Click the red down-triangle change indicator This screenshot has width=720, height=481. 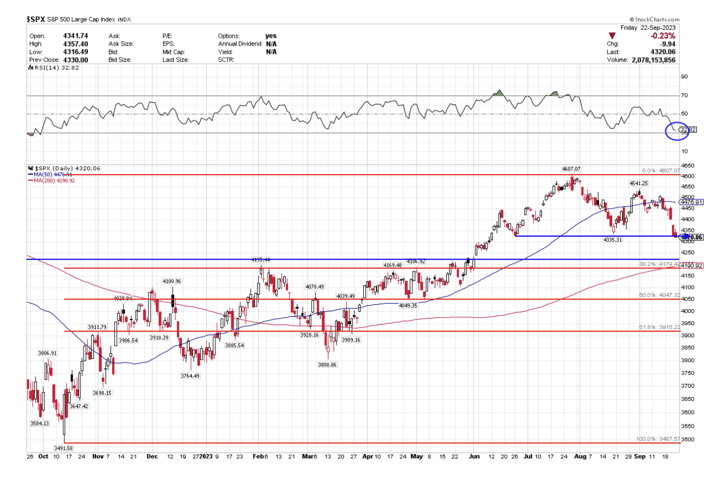point(612,36)
